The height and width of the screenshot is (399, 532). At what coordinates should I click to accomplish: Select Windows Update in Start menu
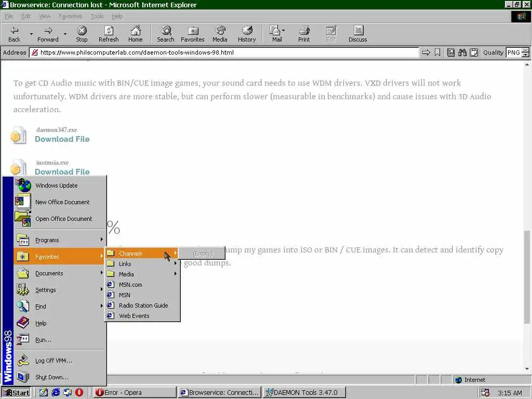click(60, 185)
